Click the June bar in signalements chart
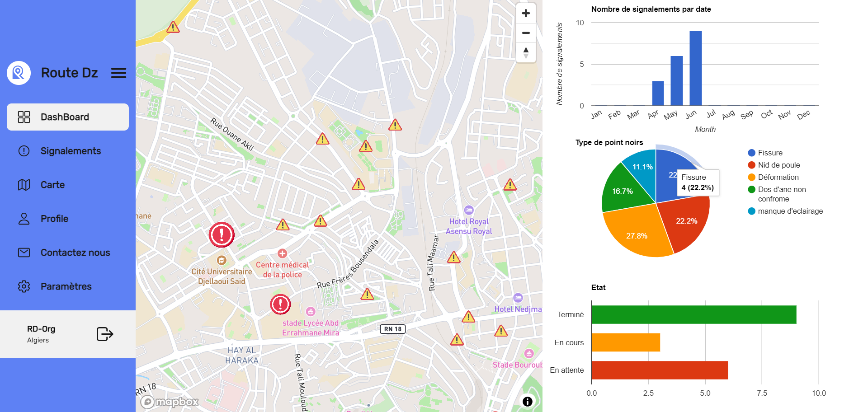Image resolution: width=868 pixels, height=412 pixels. [x=695, y=68]
